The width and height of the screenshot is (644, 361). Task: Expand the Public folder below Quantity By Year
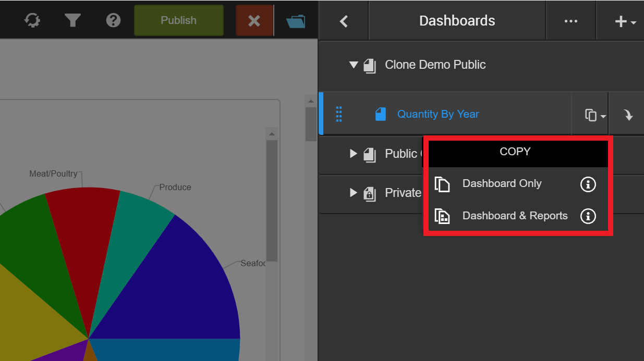pyautogui.click(x=354, y=154)
